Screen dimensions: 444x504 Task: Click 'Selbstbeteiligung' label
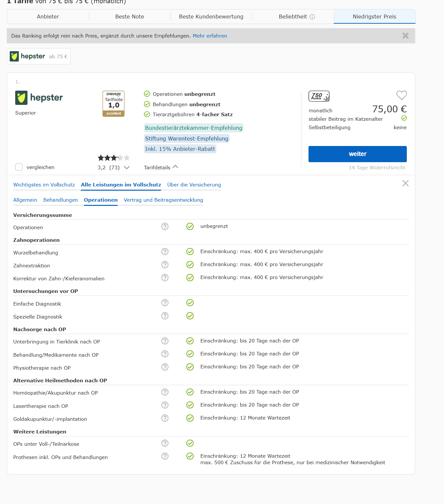click(x=330, y=127)
